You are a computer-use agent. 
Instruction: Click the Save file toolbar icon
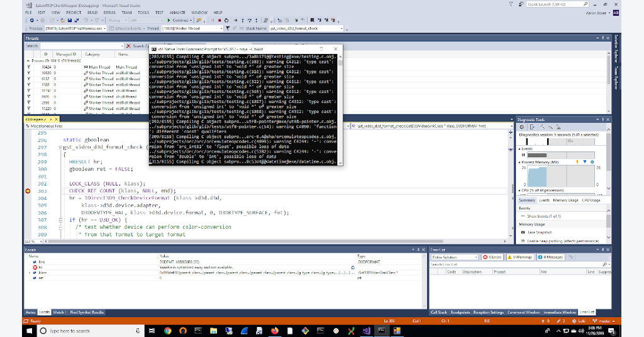coord(70,20)
